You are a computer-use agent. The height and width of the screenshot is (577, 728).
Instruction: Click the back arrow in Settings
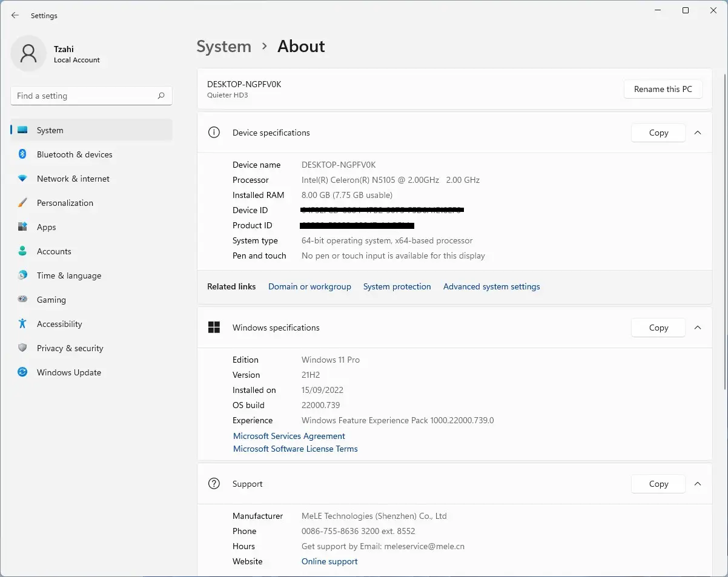pyautogui.click(x=15, y=15)
